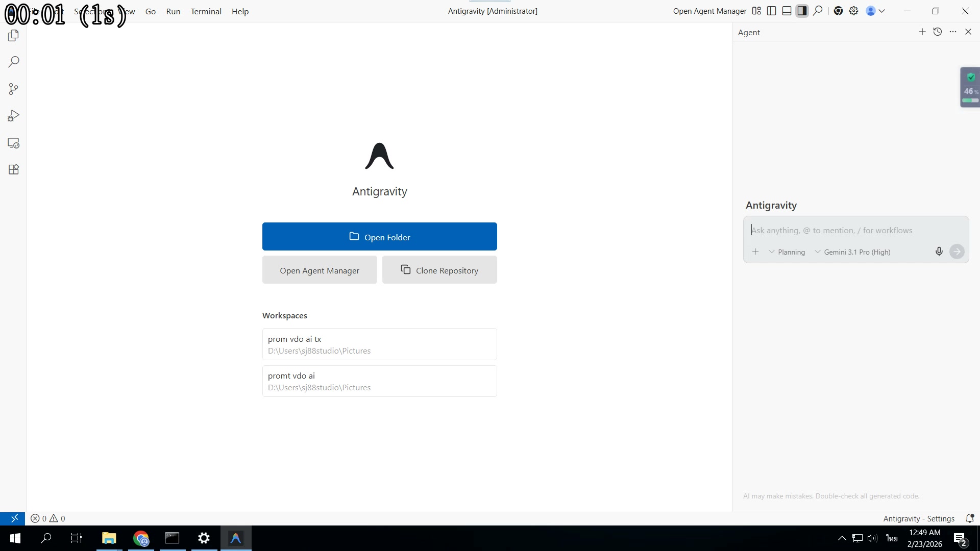Open the Extensions sidebar icon
This screenshot has height=551, width=980.
pos(13,169)
